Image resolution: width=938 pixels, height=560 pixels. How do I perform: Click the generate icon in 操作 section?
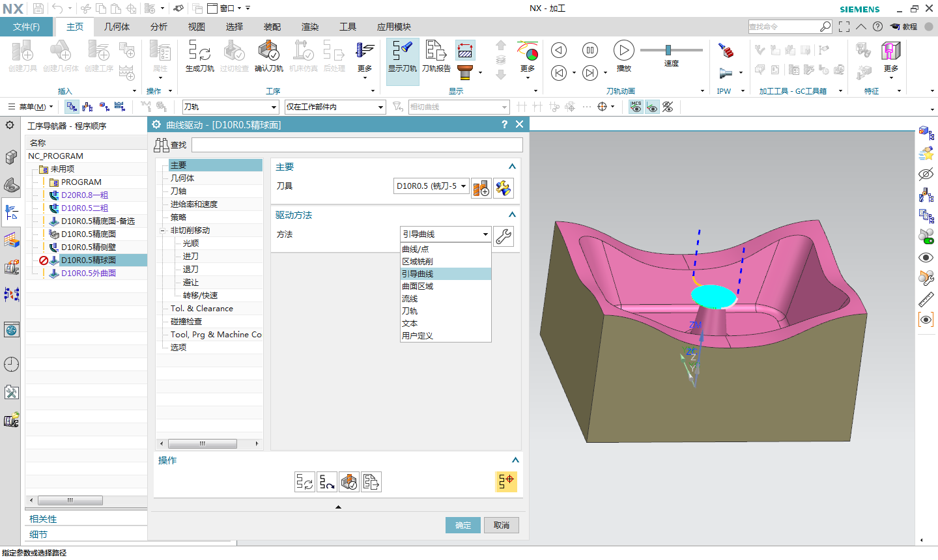point(304,482)
